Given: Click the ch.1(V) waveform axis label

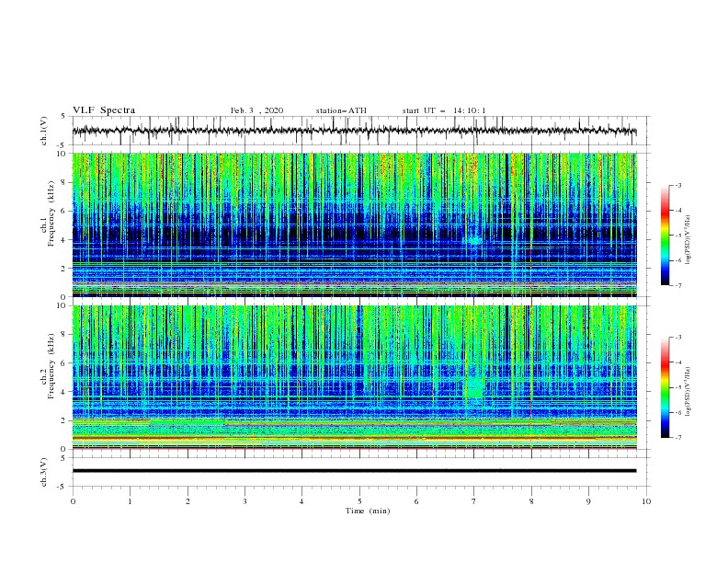Looking at the screenshot, I should (x=43, y=131).
